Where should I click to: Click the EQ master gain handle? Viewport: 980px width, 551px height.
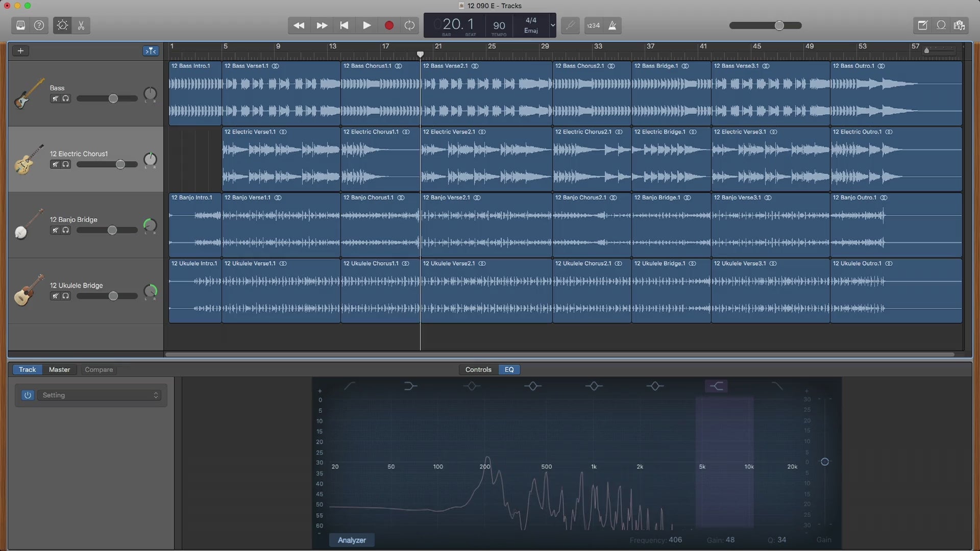825,462
